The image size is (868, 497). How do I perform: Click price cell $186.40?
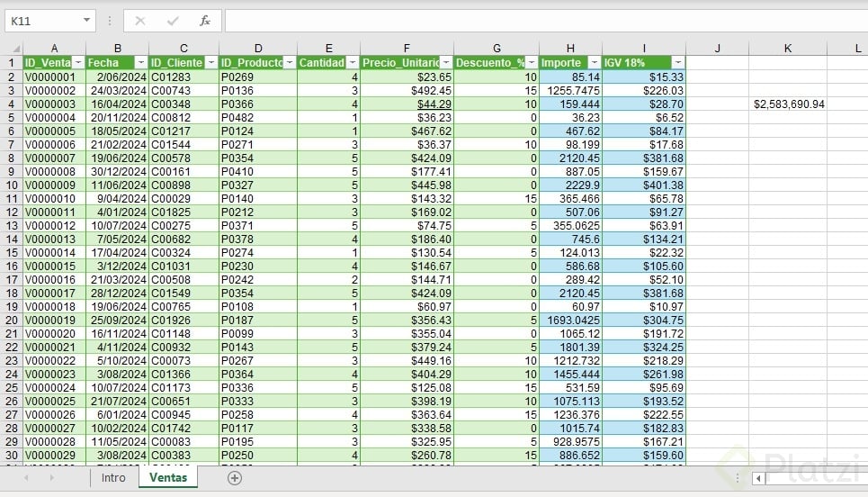(x=407, y=239)
